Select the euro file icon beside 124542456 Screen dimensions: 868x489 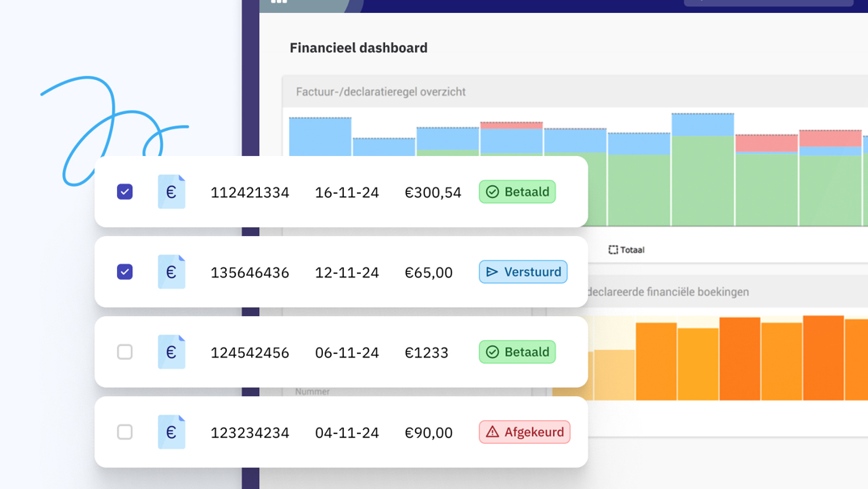(x=171, y=352)
